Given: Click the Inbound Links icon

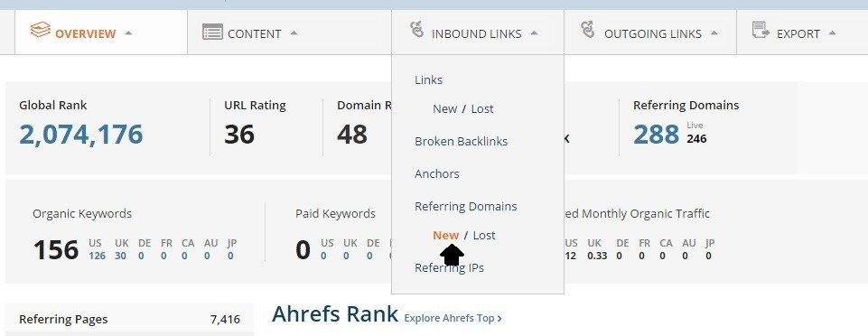Looking at the screenshot, I should point(417,29).
